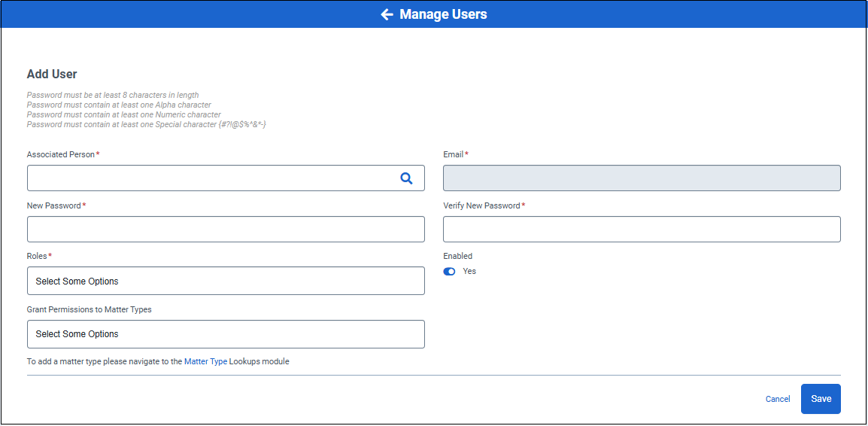Open Grant Permissions to Matter Types dropdown
Screen dimensions: 868x426
coord(226,334)
